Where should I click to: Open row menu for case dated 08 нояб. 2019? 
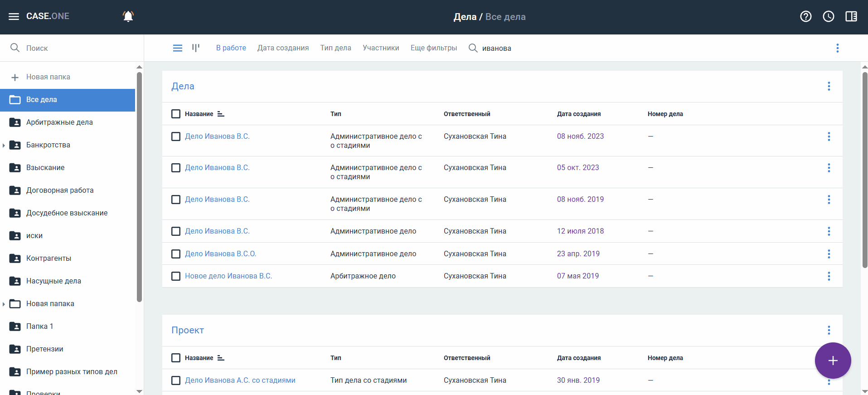(x=829, y=200)
